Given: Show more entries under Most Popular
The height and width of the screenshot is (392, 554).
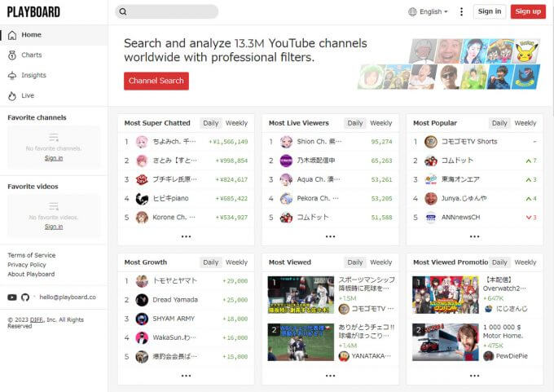Looking at the screenshot, I should (x=475, y=236).
